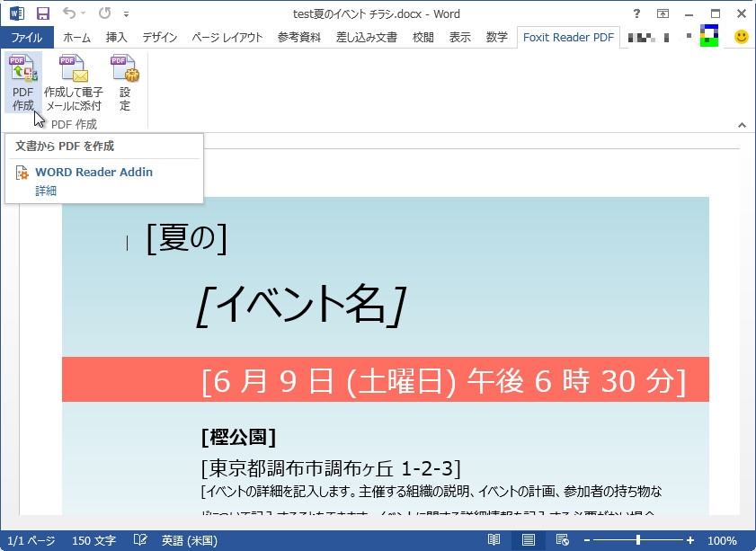This screenshot has height=551, width=756.
Task: Open the Undo dropdown arrow
Action: (81, 13)
